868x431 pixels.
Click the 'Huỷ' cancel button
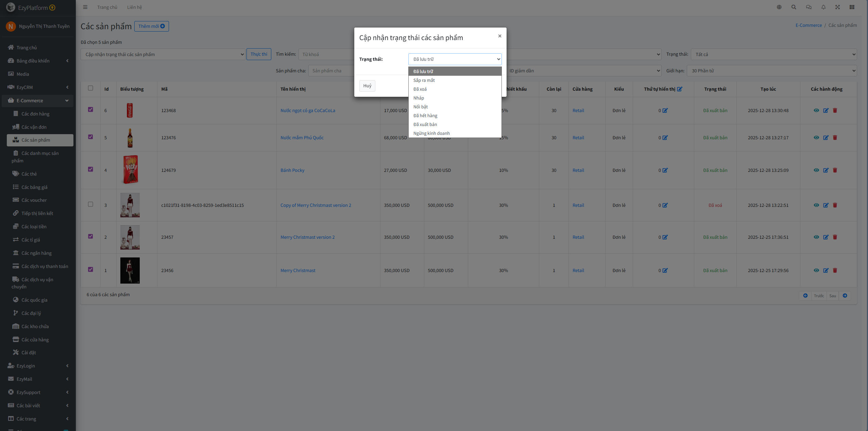coord(367,86)
